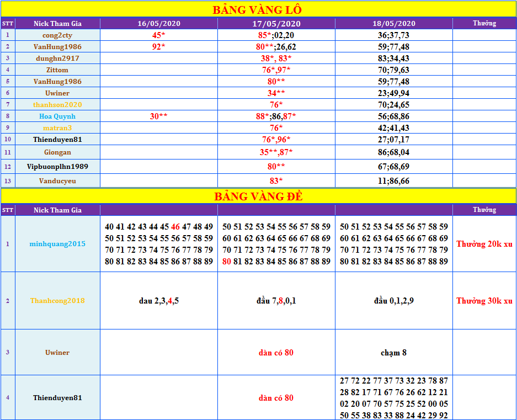Click cell 83* for Vanducyeu

(276, 181)
